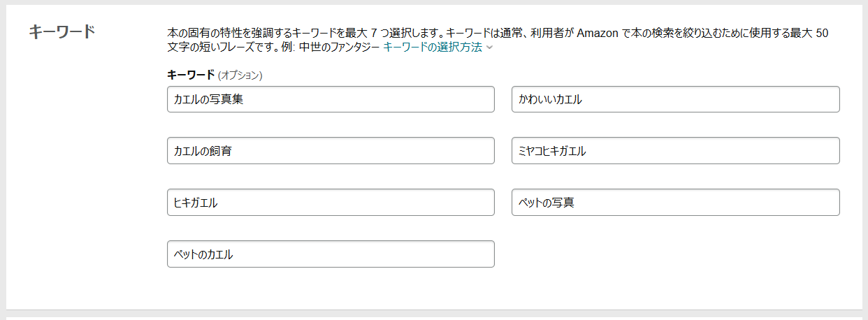Click into the ミヤコヒキガエル keyword field

[x=675, y=151]
